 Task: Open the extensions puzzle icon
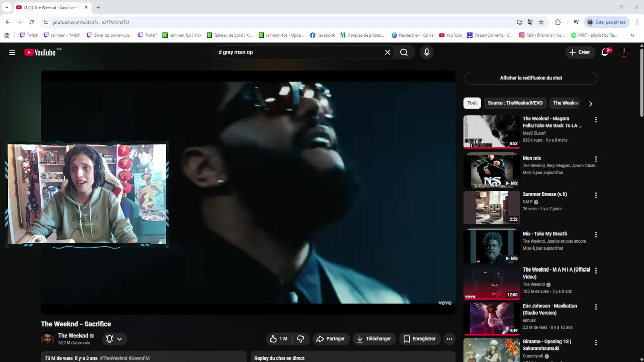click(x=558, y=22)
